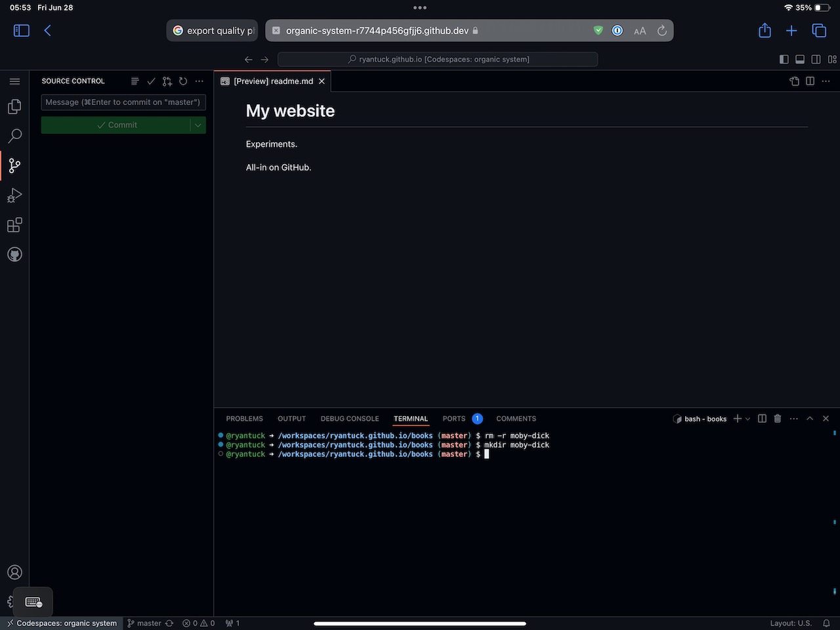Close the readme.md preview tab

click(322, 81)
